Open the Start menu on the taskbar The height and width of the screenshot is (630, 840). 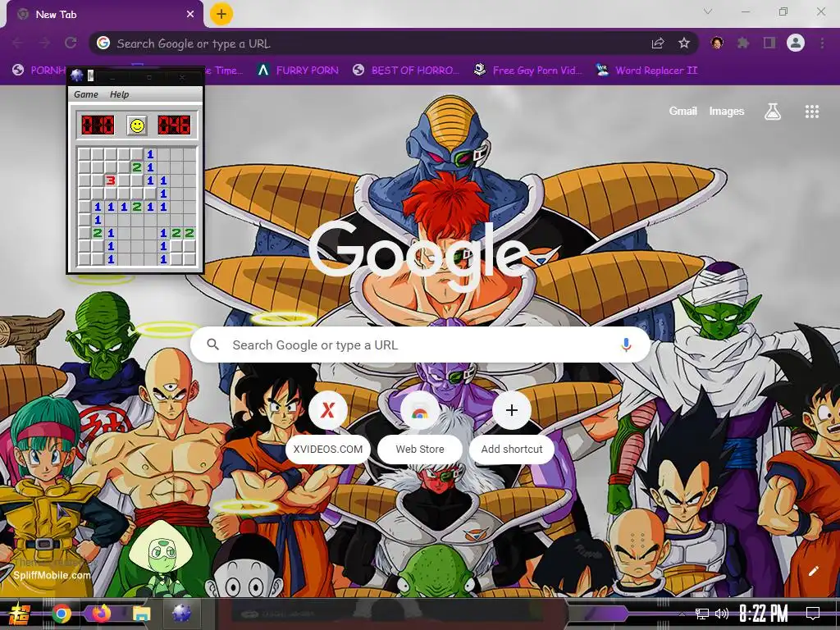click(x=19, y=614)
